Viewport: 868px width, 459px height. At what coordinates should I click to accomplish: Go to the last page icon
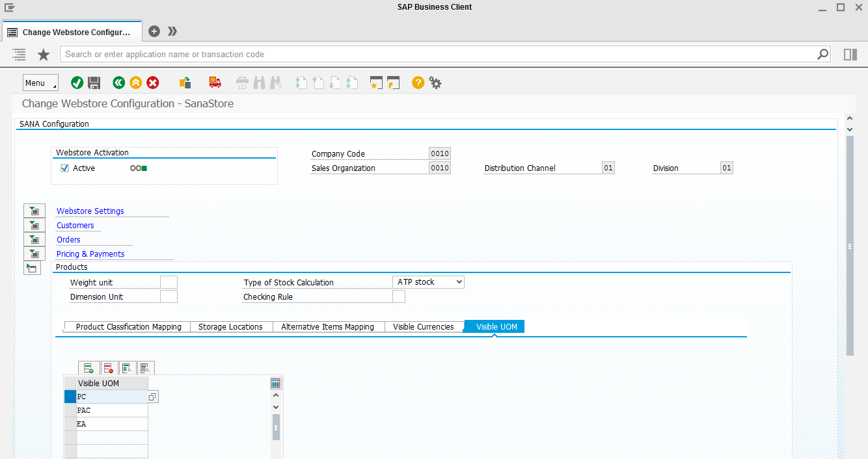pyautogui.click(x=352, y=83)
